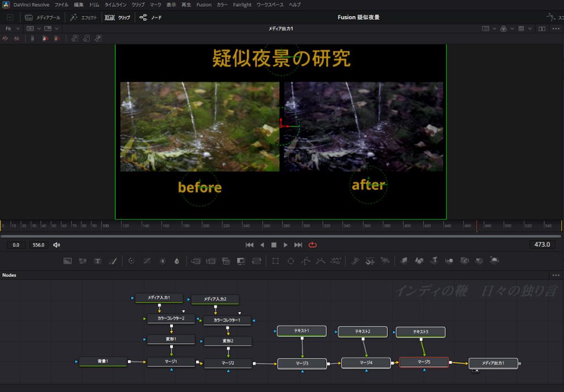Select the マージ3 node

coord(302,363)
